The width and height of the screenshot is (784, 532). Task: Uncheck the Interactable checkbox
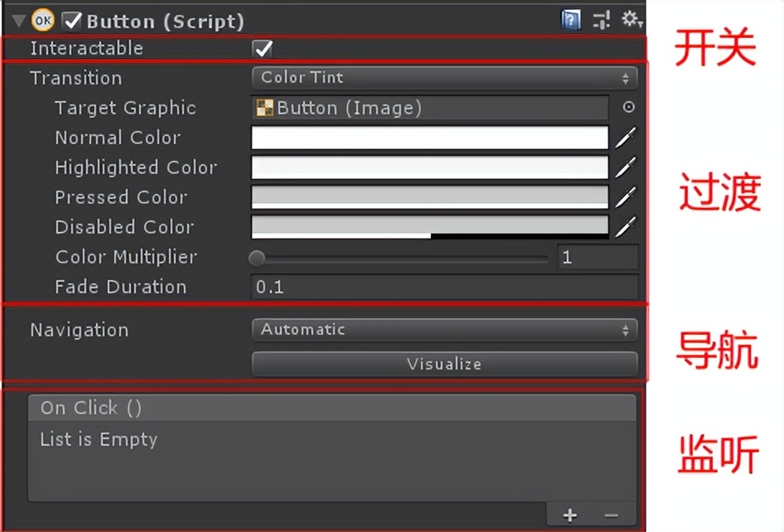263,49
